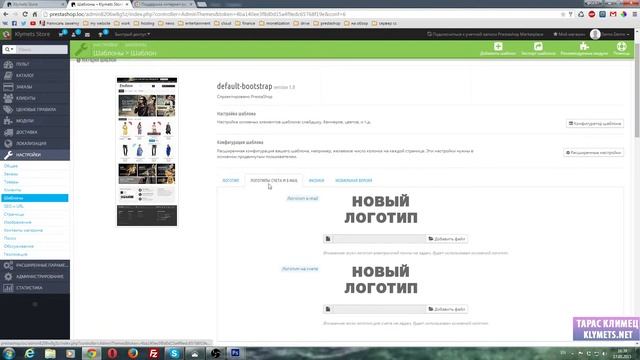640x360 pixels.
Task: Open the dashboard item at sidebar top
Action: 35,64
